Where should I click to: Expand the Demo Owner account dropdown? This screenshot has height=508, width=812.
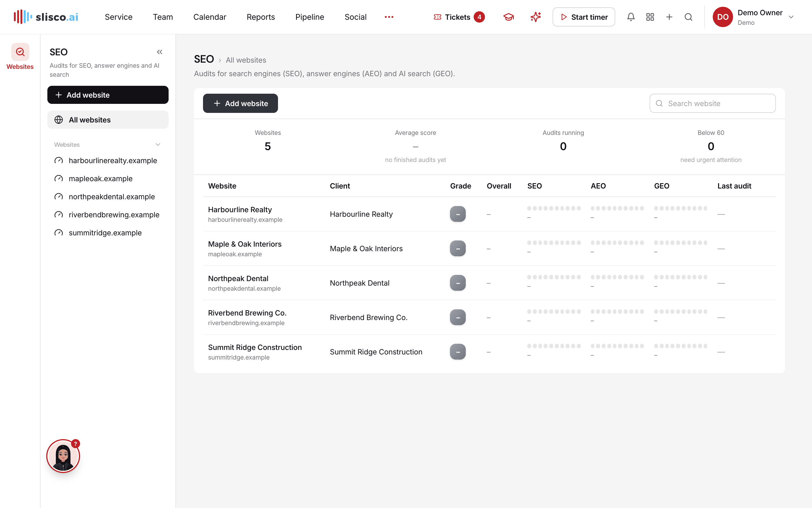[791, 17]
